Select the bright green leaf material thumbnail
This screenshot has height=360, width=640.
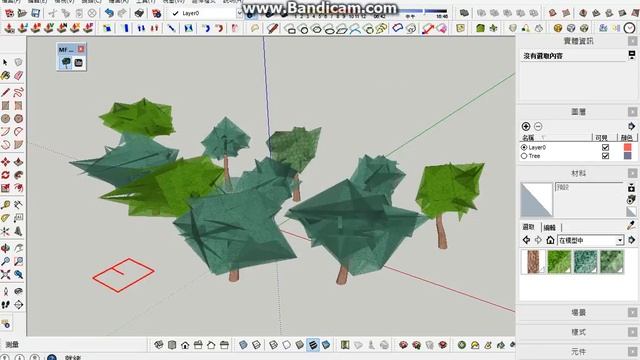coord(559,261)
